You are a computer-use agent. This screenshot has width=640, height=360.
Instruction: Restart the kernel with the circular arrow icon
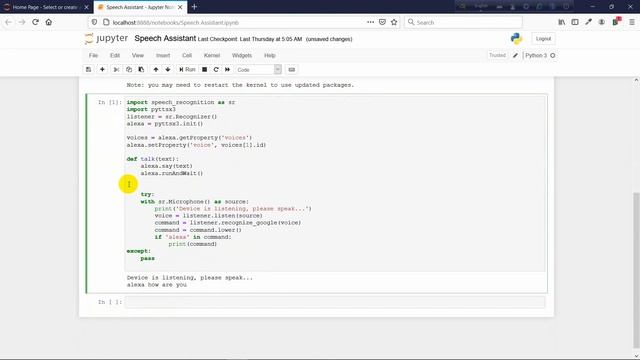[x=216, y=69]
